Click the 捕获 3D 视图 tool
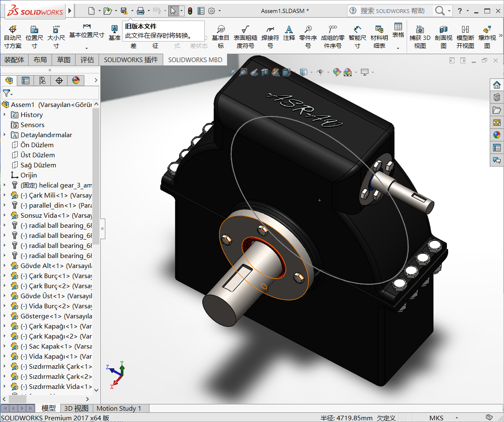This screenshot has height=422, width=504. tap(420, 37)
